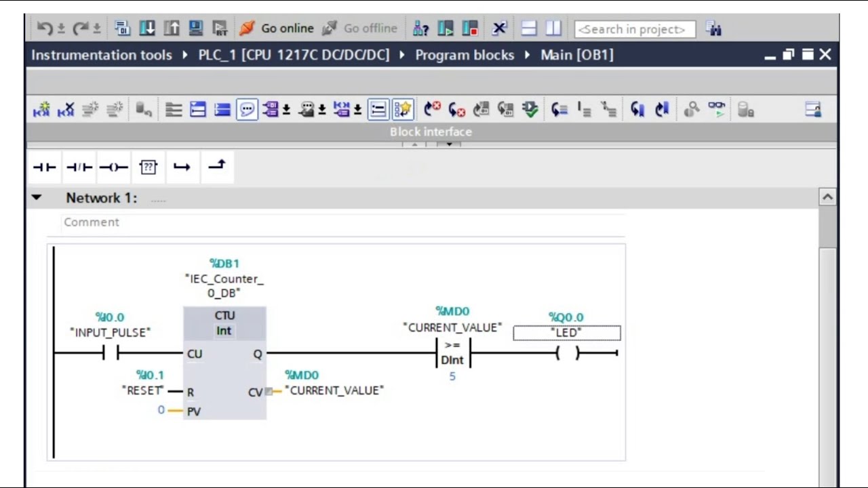The height and width of the screenshot is (488, 868).
Task: Click Go offline button
Action: pos(360,28)
